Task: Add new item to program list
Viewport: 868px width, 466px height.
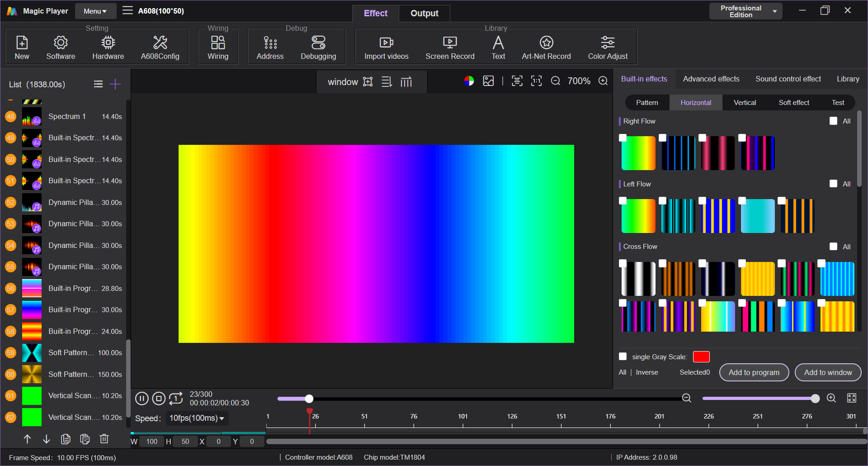Action: [115, 84]
